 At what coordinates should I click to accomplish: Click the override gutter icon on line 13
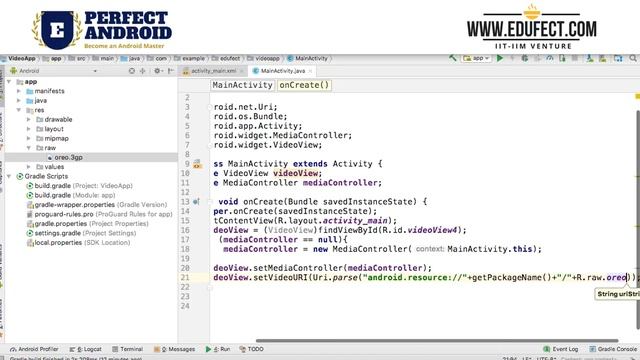[196, 202]
